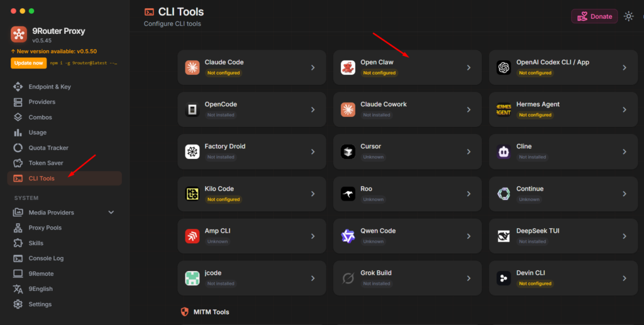644x325 pixels.
Task: Click the Token Saver piggy bank icon
Action: 18,163
